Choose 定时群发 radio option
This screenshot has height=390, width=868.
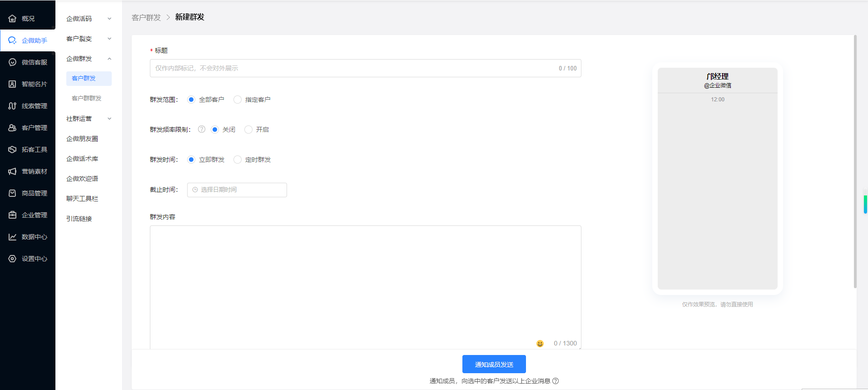[238, 160]
